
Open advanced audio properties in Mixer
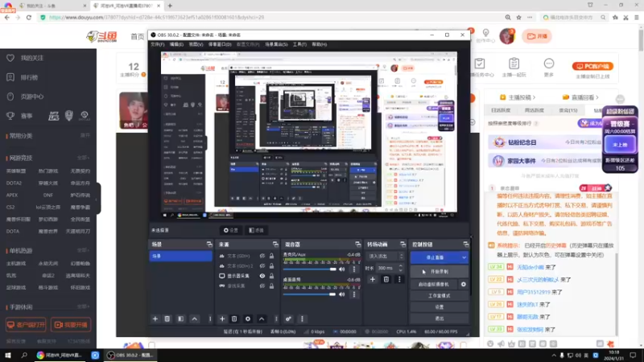pyautogui.click(x=288, y=319)
